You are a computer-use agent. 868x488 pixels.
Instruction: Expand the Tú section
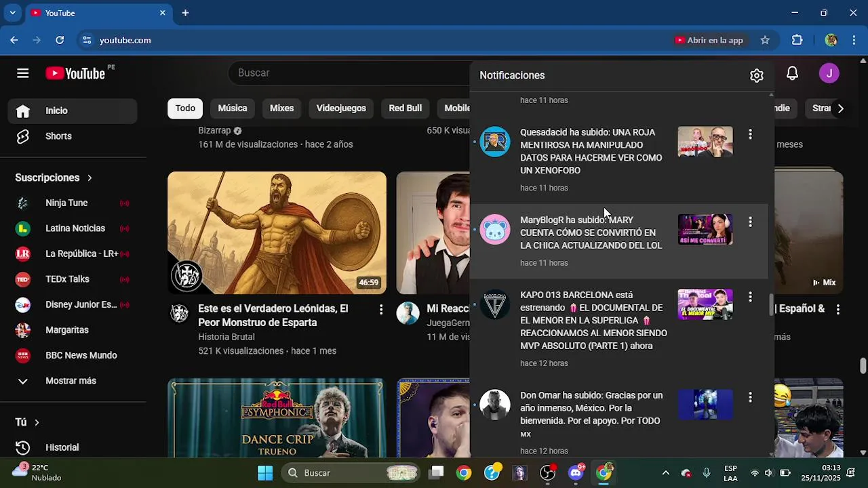pos(28,422)
